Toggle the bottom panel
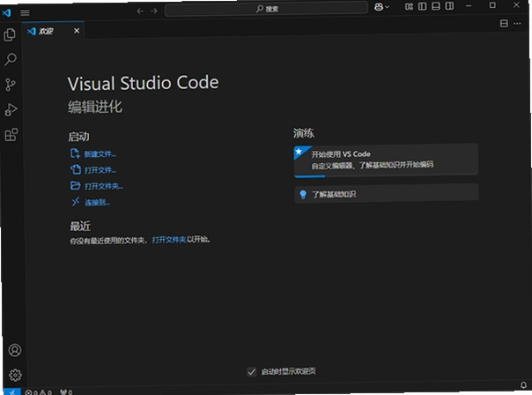This screenshot has height=395, width=532. click(436, 6)
